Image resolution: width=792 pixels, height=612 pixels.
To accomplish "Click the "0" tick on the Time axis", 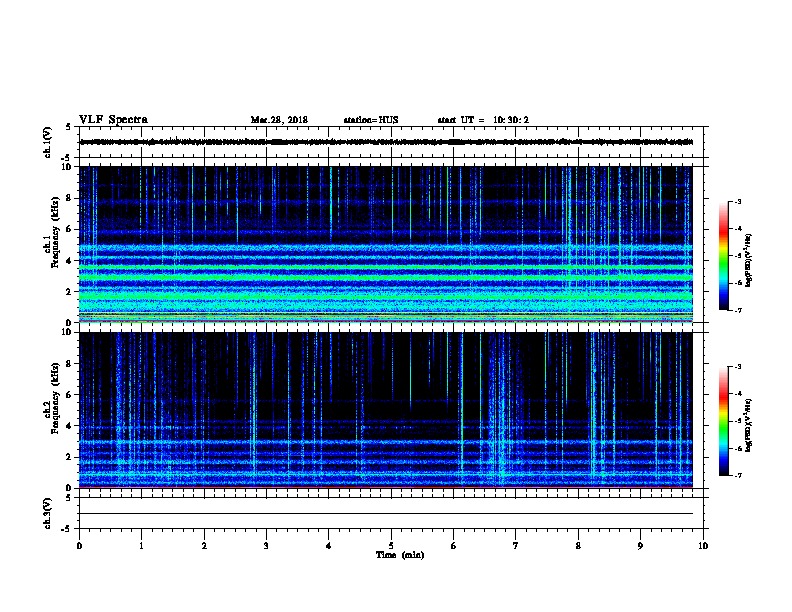I will click(79, 546).
